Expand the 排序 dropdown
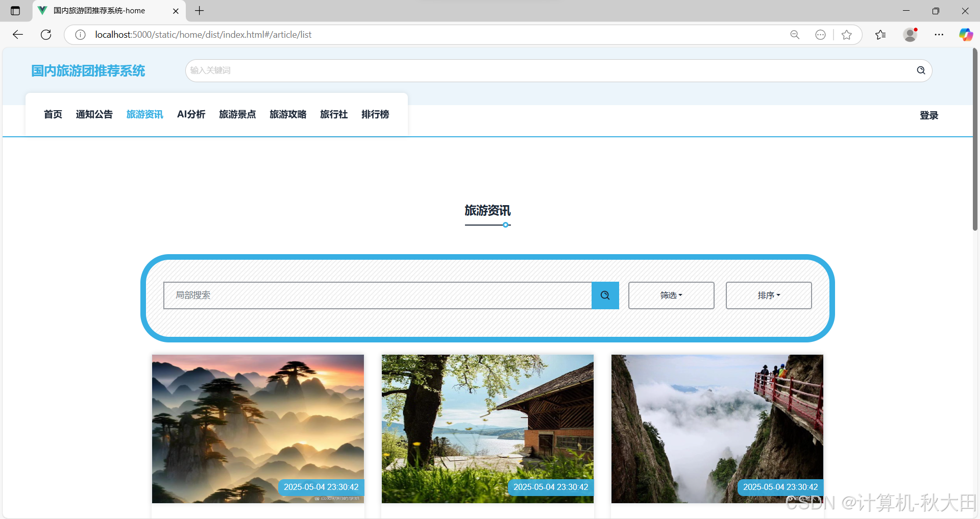 coord(769,295)
